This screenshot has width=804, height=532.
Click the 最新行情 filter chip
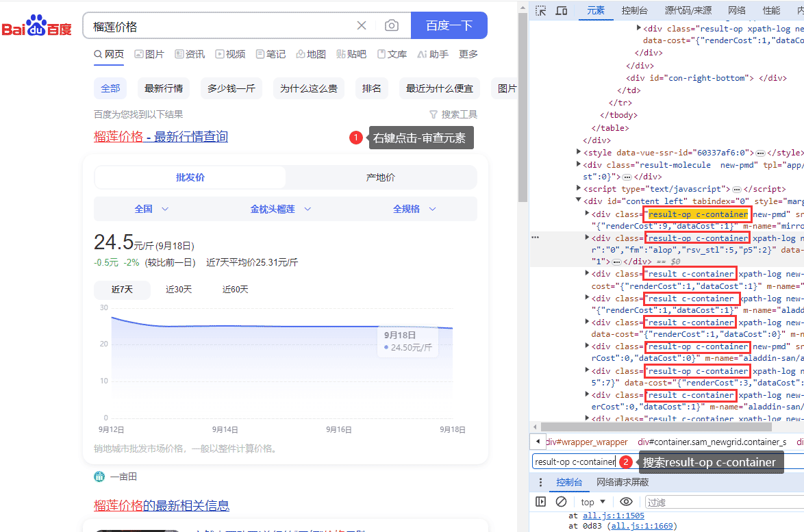(x=164, y=89)
